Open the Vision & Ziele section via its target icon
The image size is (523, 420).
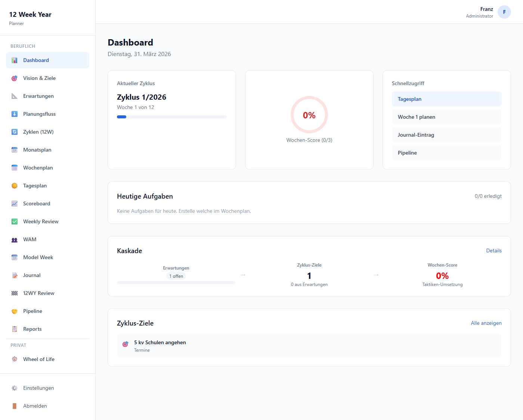click(x=14, y=78)
